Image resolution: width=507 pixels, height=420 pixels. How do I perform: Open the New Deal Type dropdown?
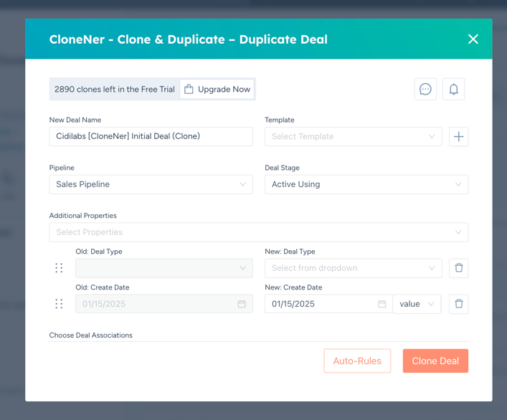click(353, 268)
